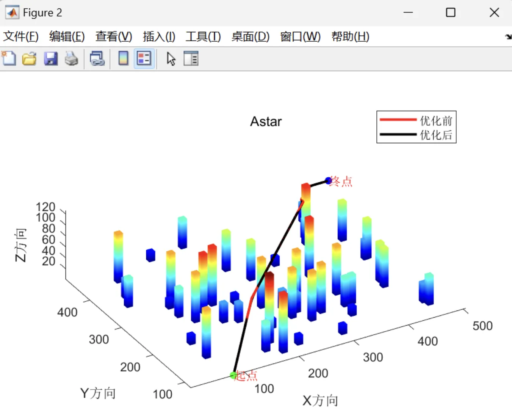Screen dimensions: 512x420
Task: Click the Y方向 axis label
Action: [98, 393]
